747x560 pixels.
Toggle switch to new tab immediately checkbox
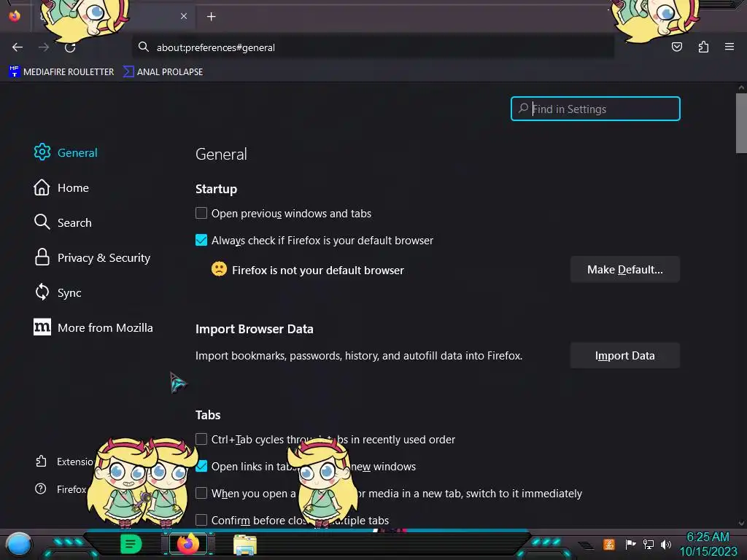(201, 493)
